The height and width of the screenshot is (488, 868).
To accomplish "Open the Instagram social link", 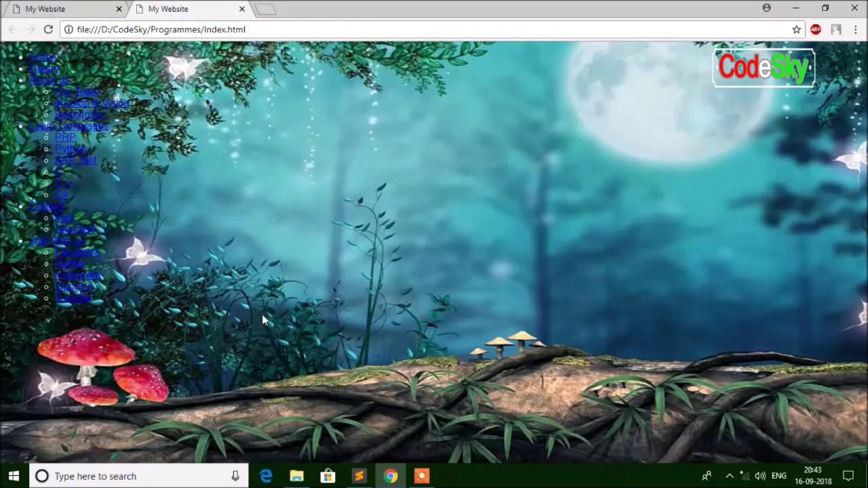I will [x=78, y=275].
